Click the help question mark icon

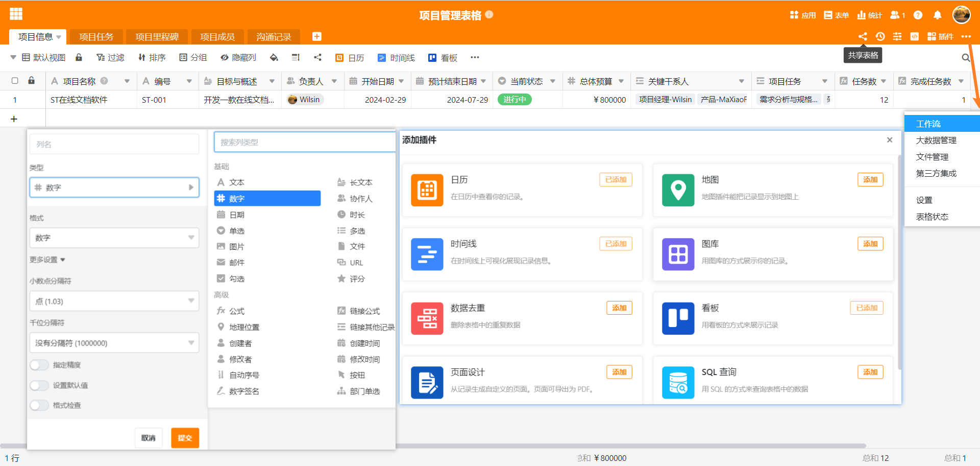(918, 15)
